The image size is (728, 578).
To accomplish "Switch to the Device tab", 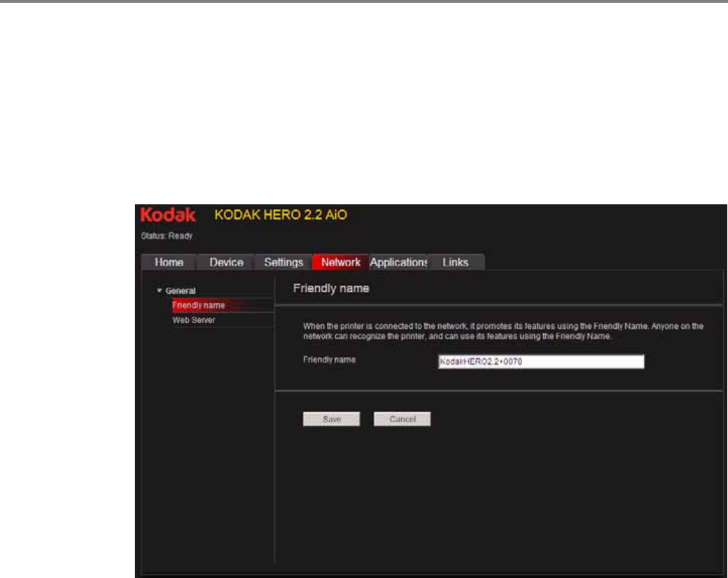I will (226, 262).
